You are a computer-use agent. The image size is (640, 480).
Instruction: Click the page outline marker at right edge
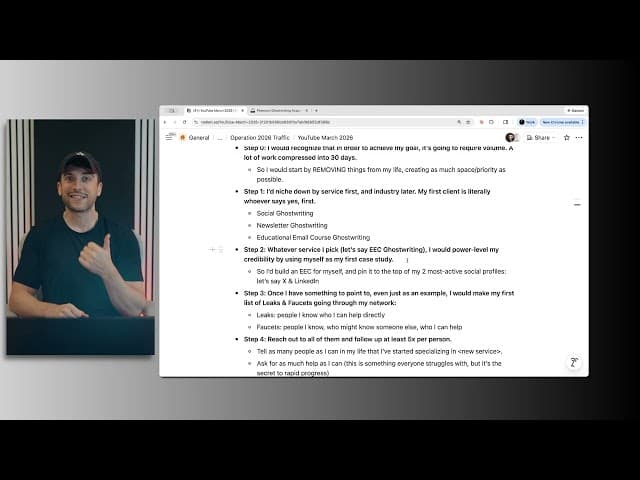tap(577, 203)
